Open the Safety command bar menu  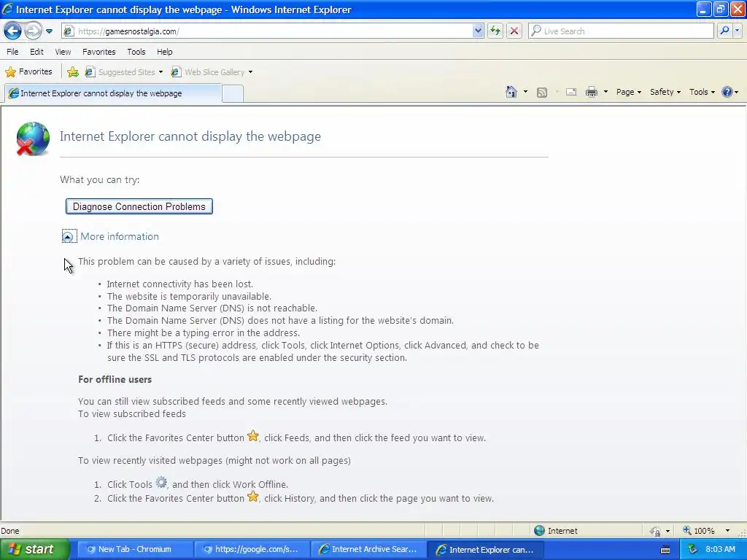pos(665,92)
